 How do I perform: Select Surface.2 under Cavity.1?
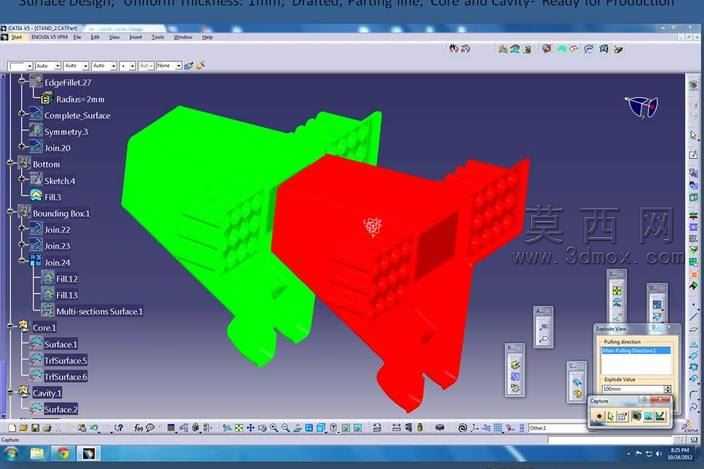61,409
